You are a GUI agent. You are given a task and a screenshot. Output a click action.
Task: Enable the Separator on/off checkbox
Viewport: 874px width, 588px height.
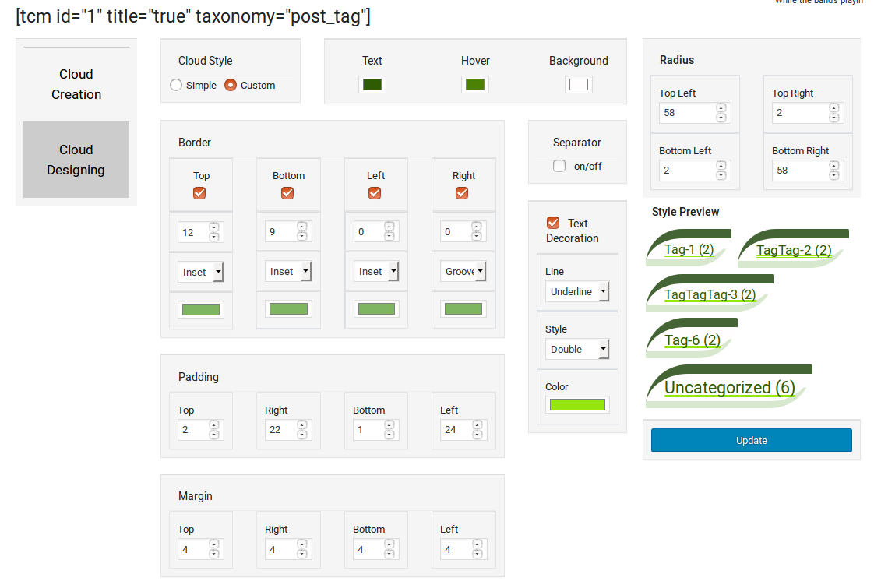[559, 166]
